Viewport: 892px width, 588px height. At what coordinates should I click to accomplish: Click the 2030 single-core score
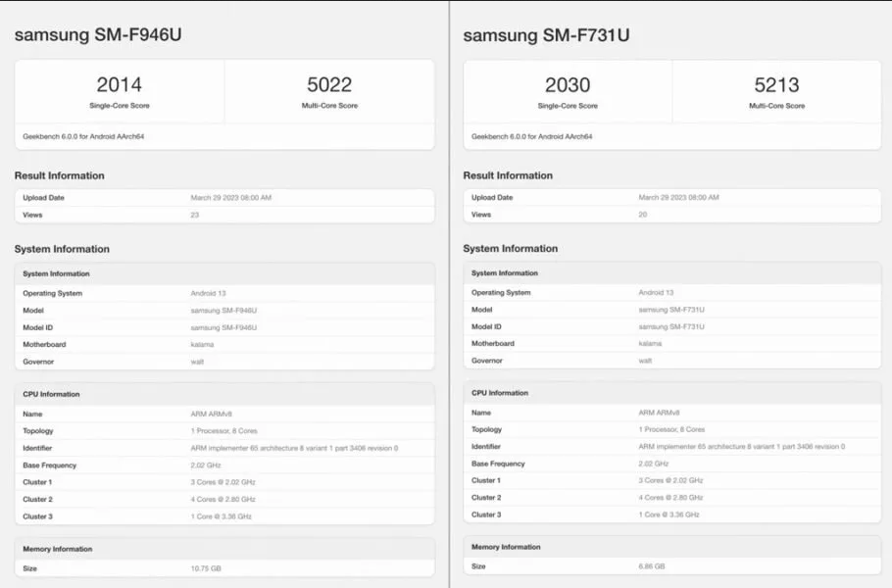(x=568, y=85)
